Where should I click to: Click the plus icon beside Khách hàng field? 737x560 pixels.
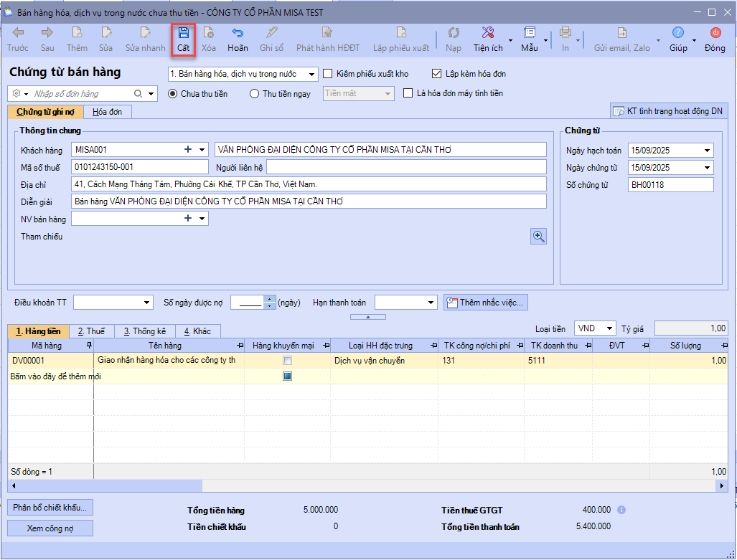coord(188,150)
